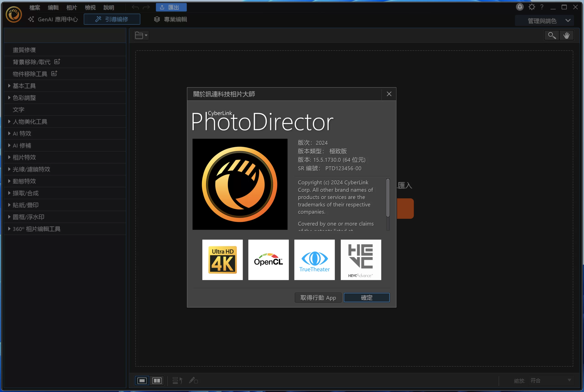The height and width of the screenshot is (392, 584).
Task: Open the folder import dropdown
Action: (141, 36)
